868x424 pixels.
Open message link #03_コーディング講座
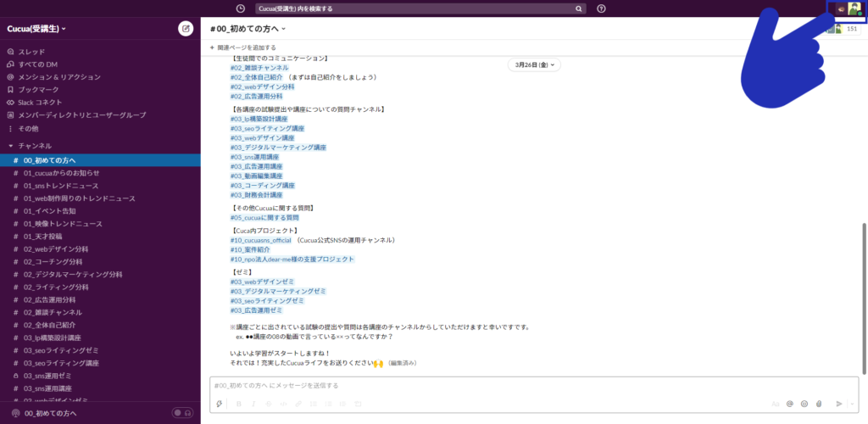263,186
